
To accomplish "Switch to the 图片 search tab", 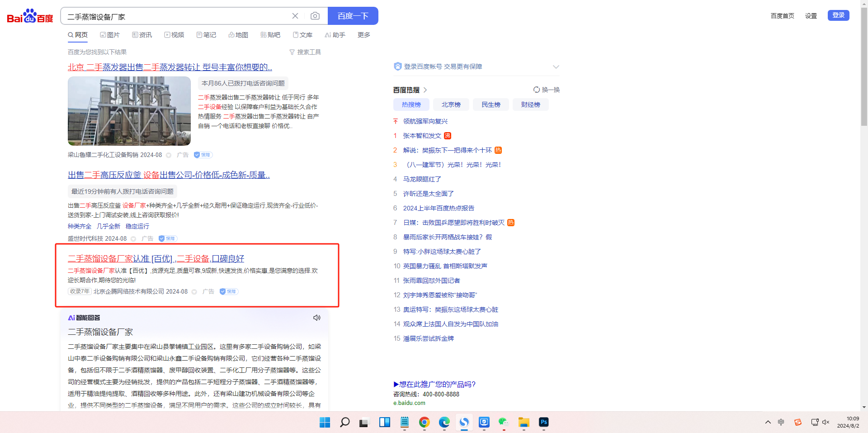I will pyautogui.click(x=110, y=35).
